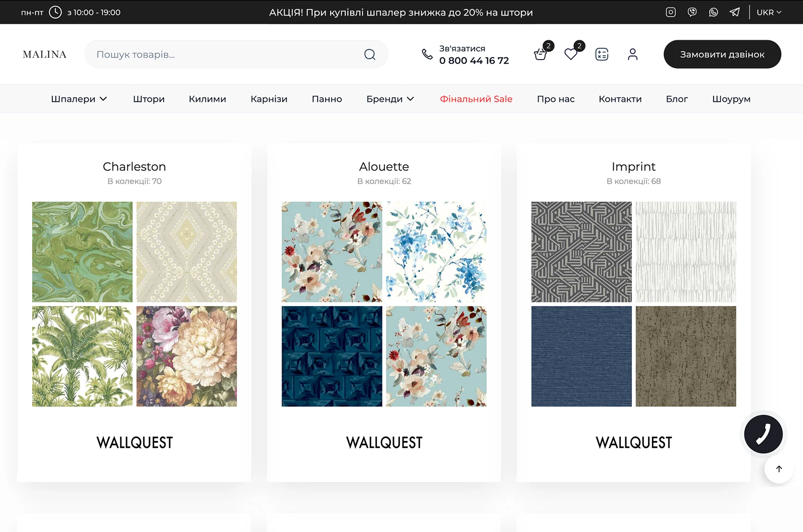Click the large peony floral Charleston swatch
Image resolution: width=803 pixels, height=532 pixels.
coord(187,356)
